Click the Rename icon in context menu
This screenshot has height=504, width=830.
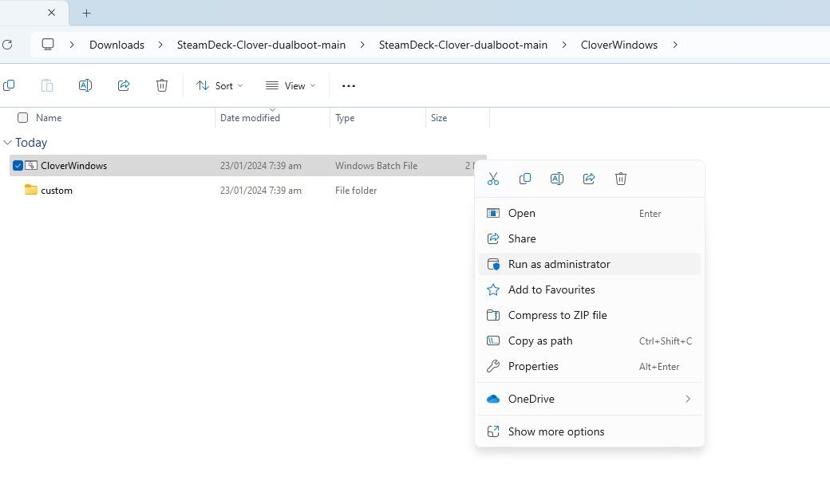click(557, 179)
